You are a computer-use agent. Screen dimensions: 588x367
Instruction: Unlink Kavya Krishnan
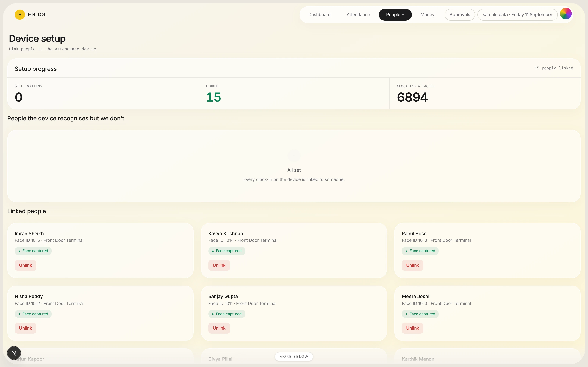pos(219,265)
